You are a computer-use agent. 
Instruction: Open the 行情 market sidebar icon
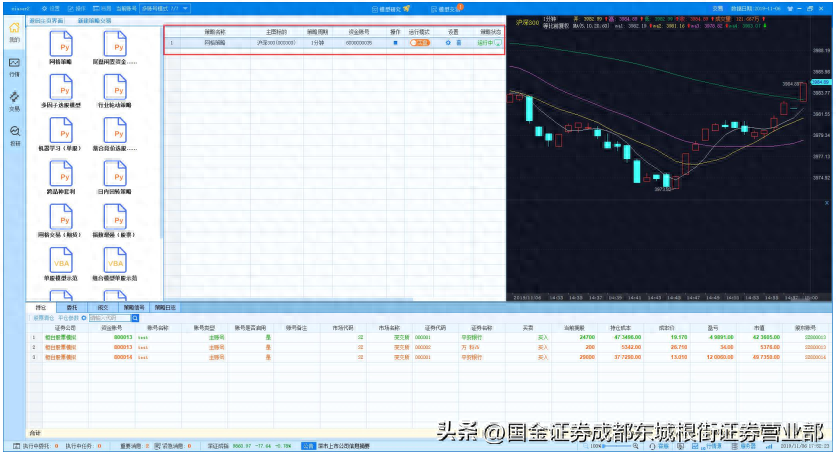tap(14, 67)
